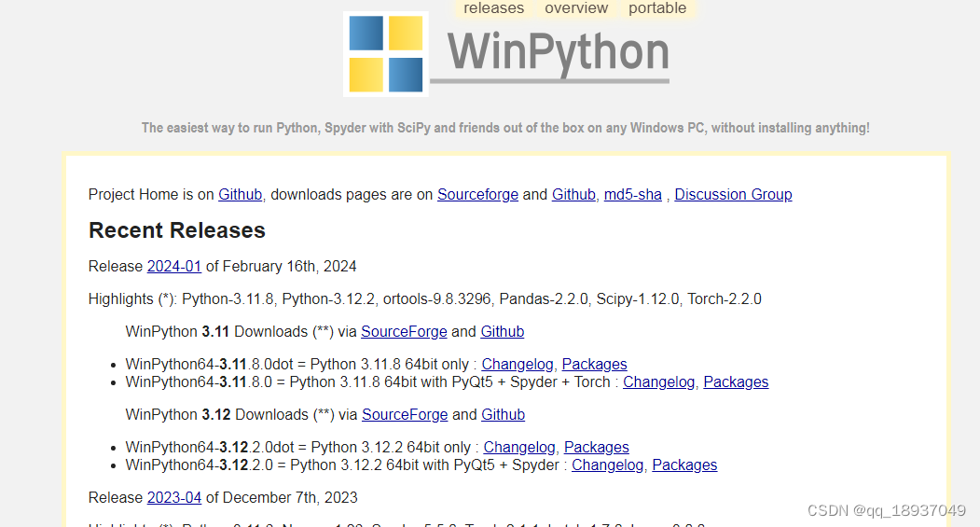Screen dimensions: 980x527
Task: Click the tagline about easiest way to run Python
Action: pos(505,128)
